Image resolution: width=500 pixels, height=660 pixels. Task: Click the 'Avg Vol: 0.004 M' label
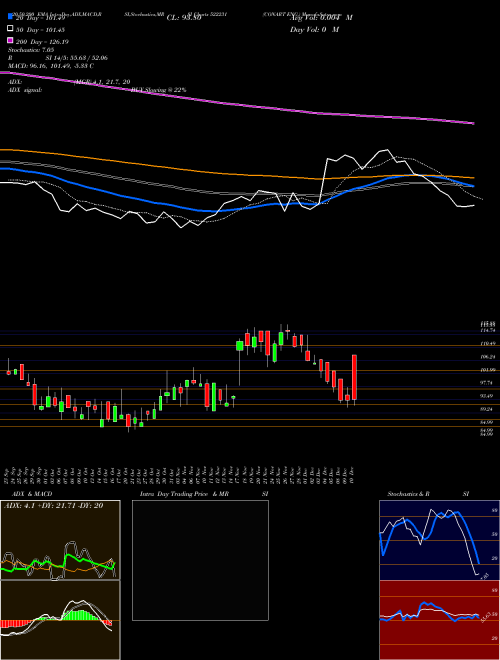321,18
